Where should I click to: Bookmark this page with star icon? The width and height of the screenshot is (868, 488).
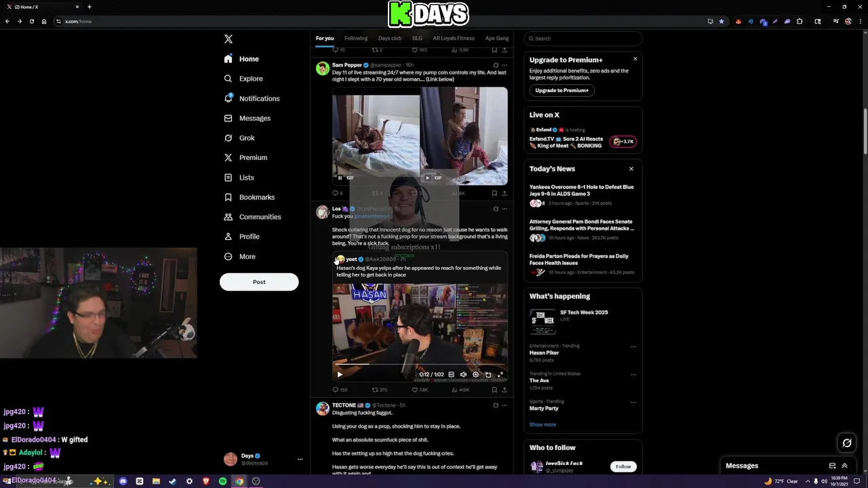[721, 21]
